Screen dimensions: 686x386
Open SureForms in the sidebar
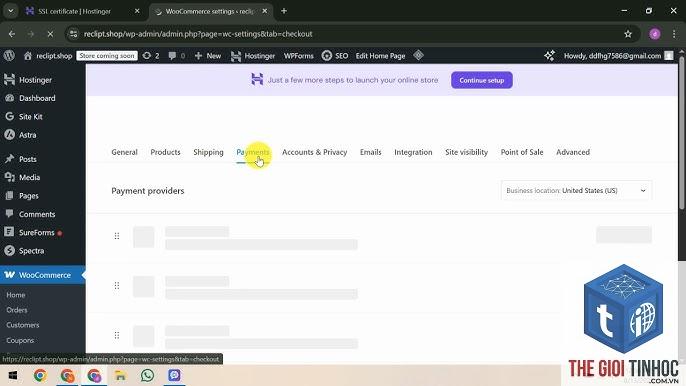42,233
